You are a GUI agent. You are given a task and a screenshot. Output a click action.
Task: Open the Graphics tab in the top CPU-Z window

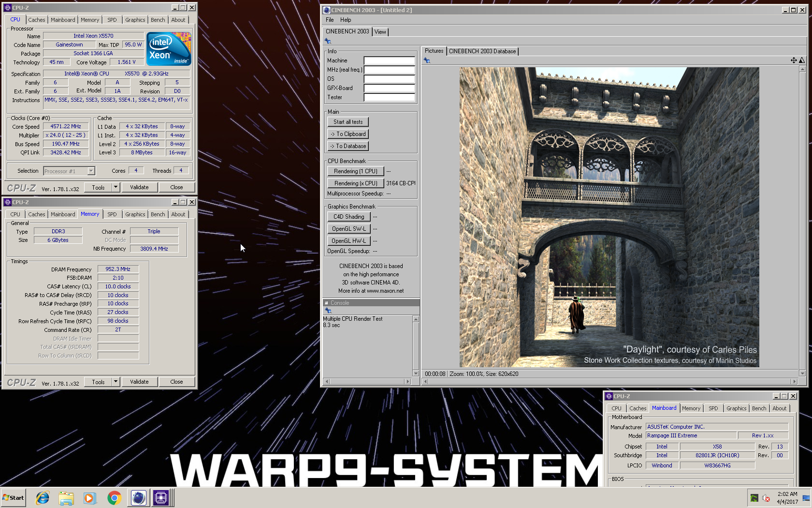135,20
